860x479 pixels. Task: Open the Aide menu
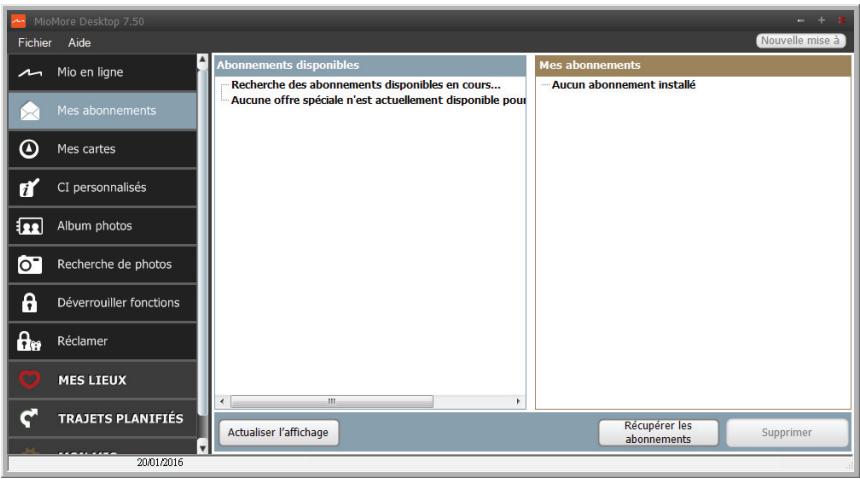click(80, 43)
